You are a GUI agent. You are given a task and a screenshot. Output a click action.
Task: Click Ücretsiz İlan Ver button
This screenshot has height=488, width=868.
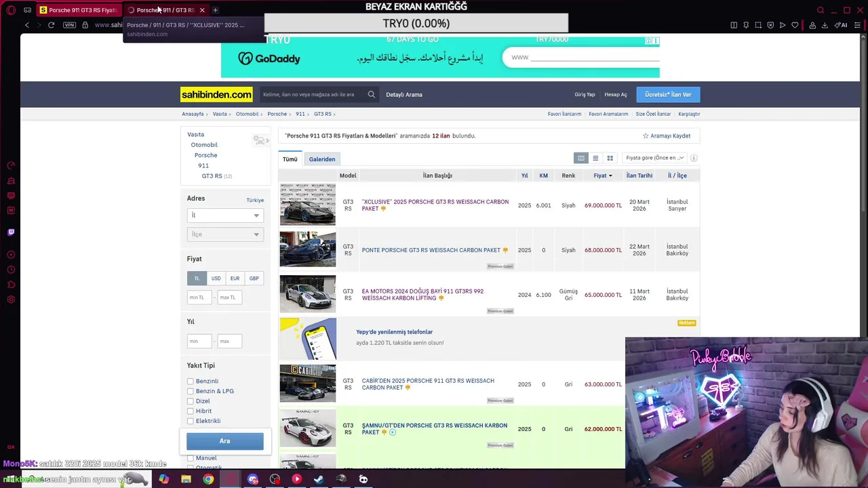pyautogui.click(x=668, y=95)
